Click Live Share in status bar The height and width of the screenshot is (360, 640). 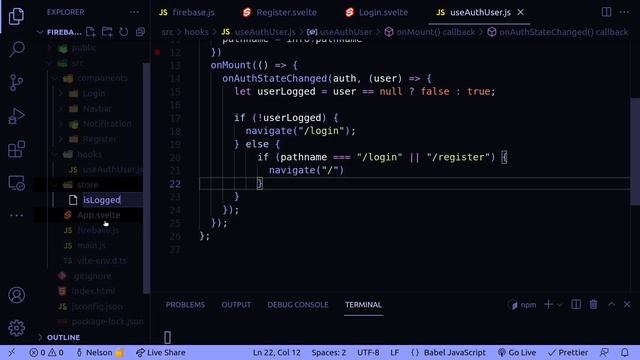point(161,352)
